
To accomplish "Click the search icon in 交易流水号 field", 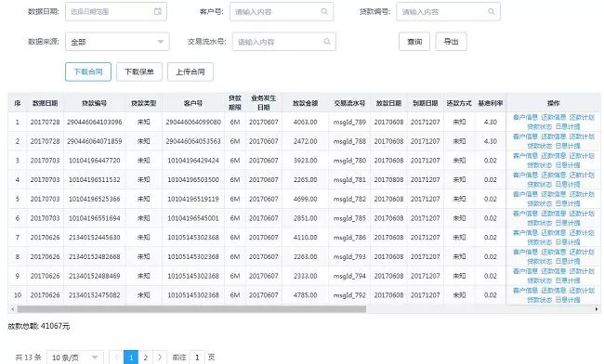I will point(327,42).
